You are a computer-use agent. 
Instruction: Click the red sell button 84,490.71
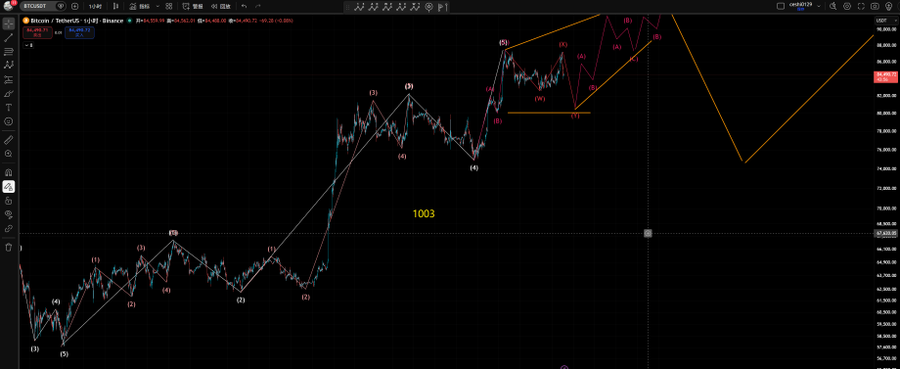(37, 33)
